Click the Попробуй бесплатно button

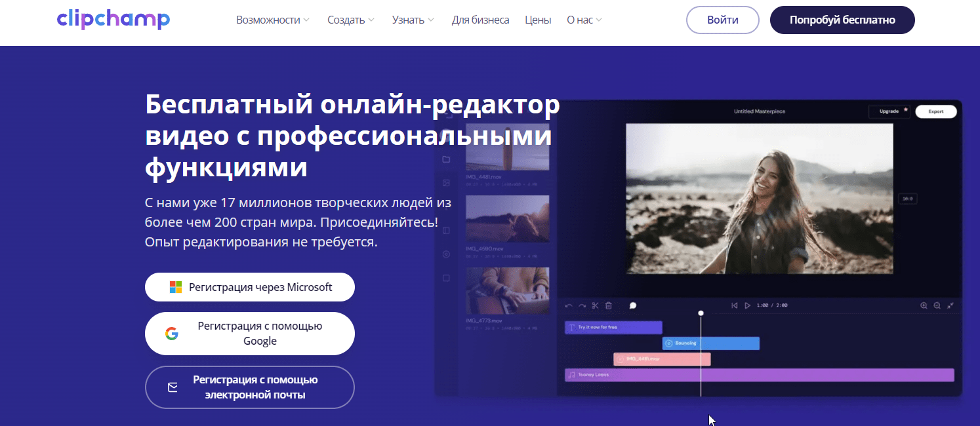(x=842, y=20)
